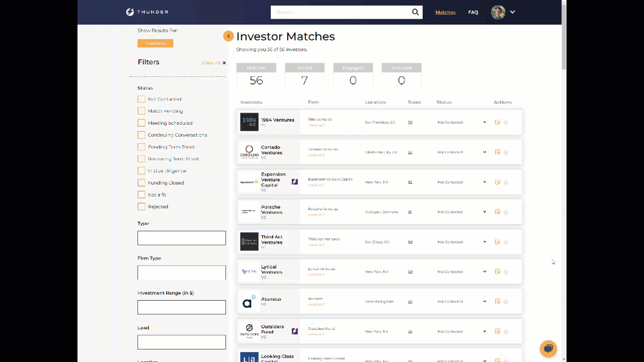Open the chat support bubble
This screenshot has width=644, height=362.
click(x=548, y=349)
